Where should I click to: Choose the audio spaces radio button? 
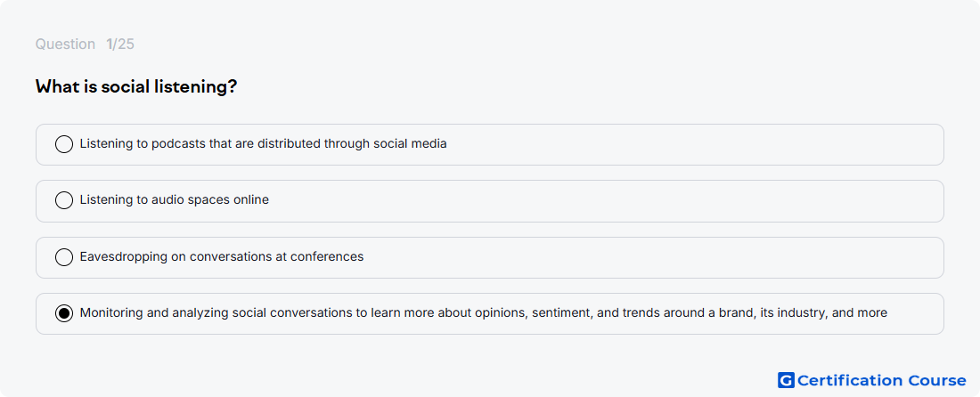tap(64, 200)
